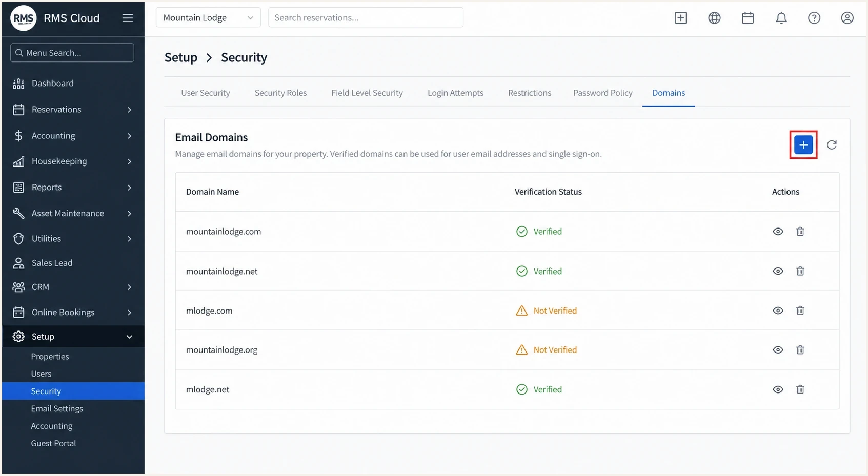This screenshot has height=476, width=868.
Task: View details of mountainlodge.net domain
Action: 778,271
